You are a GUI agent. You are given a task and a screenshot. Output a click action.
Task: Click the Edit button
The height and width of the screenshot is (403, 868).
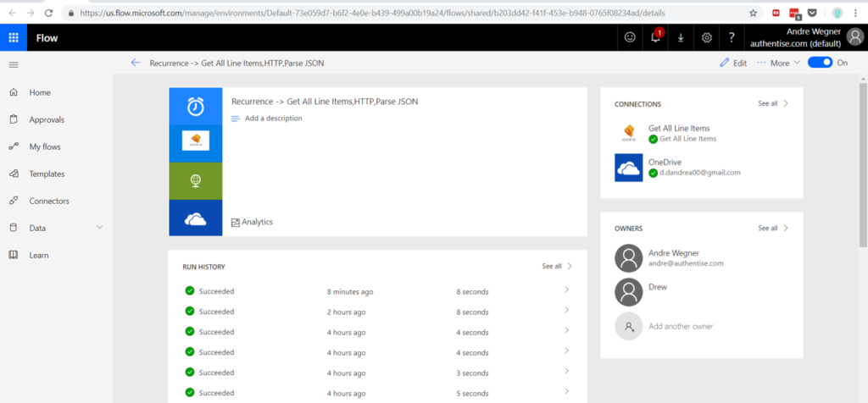pyautogui.click(x=733, y=63)
